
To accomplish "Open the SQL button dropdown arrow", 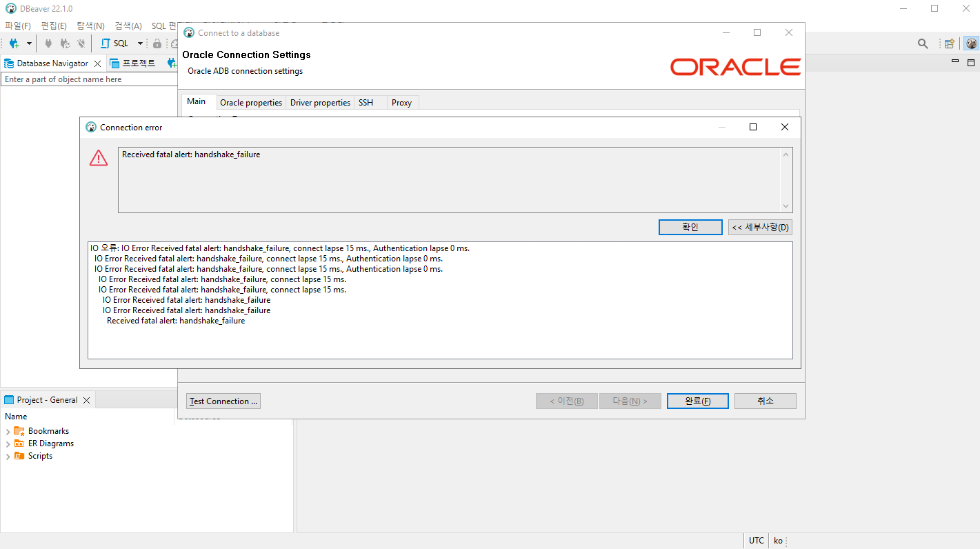I will click(140, 43).
